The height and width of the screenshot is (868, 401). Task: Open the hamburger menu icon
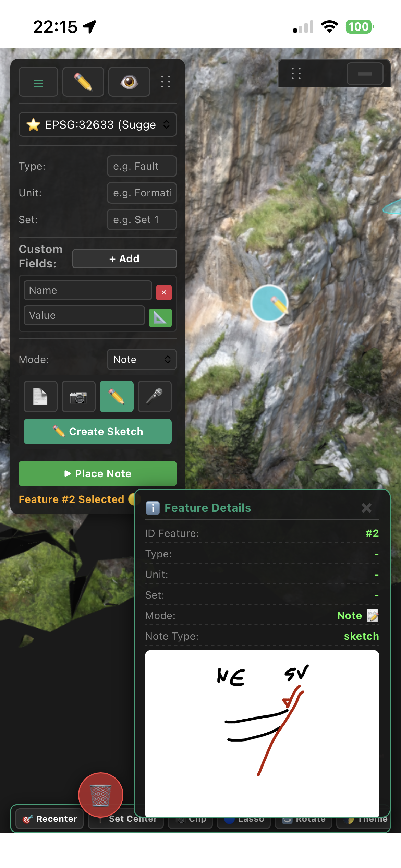tap(38, 82)
